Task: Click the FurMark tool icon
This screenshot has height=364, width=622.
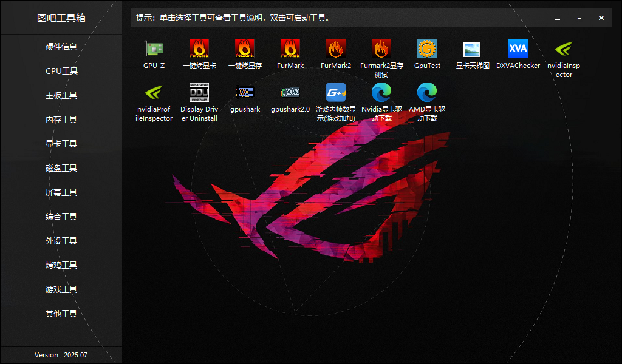Action: point(290,49)
